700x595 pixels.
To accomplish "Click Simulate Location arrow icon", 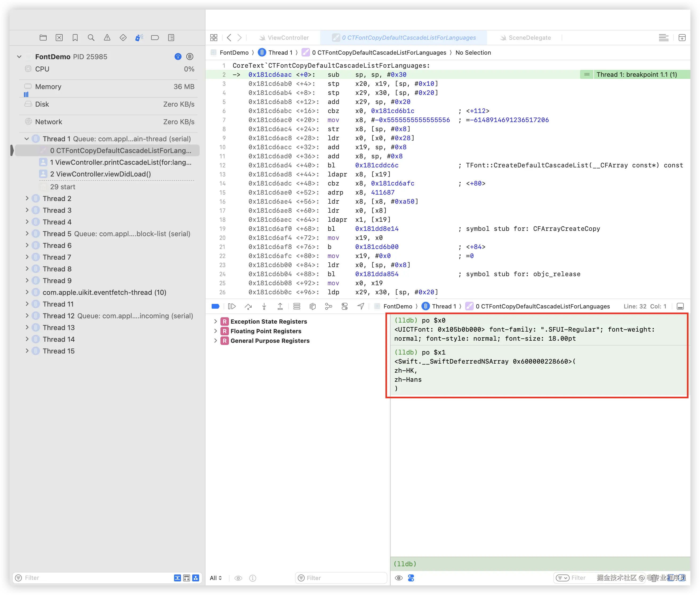I will point(361,306).
